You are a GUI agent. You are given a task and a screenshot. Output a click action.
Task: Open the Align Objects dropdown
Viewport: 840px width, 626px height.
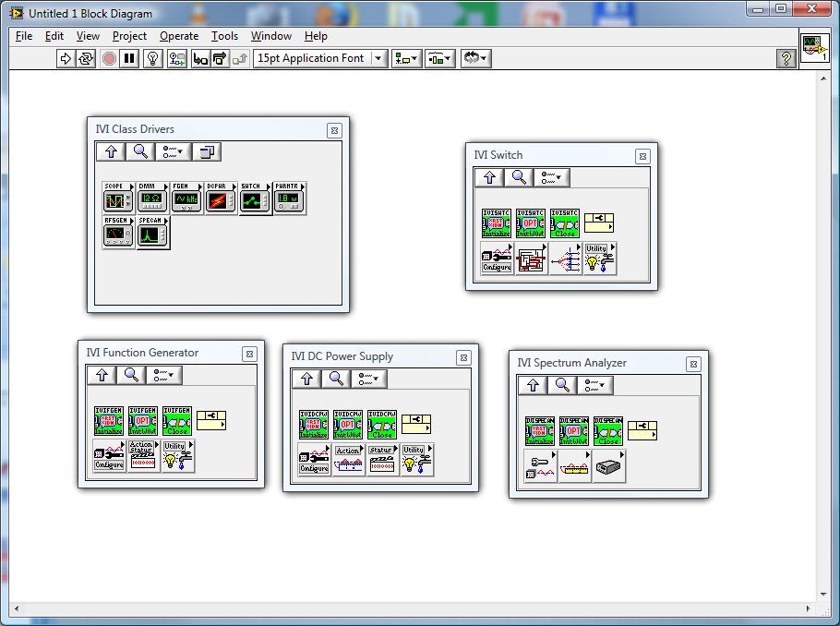(406, 58)
